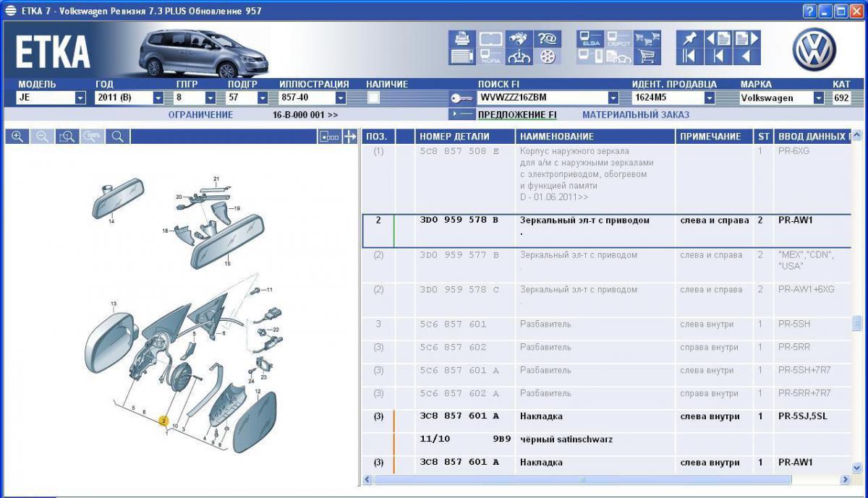Select part number 5C6 857 601 A

coord(459,371)
